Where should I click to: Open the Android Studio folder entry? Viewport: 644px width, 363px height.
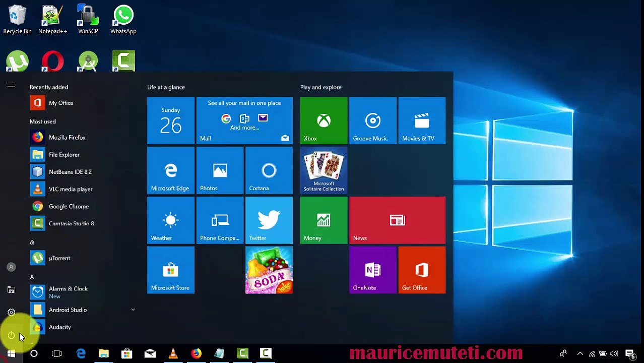[81, 310]
